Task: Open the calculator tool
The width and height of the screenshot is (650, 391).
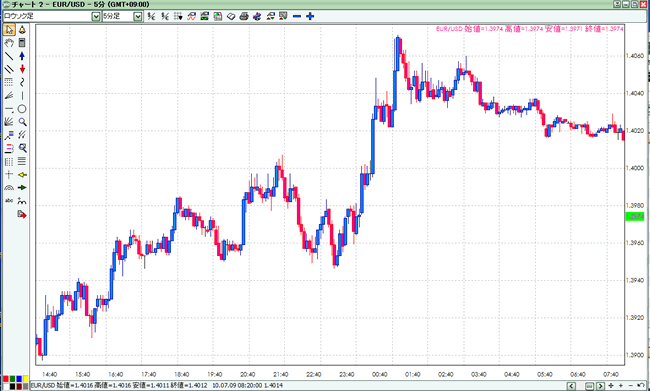Action: click(x=22, y=43)
